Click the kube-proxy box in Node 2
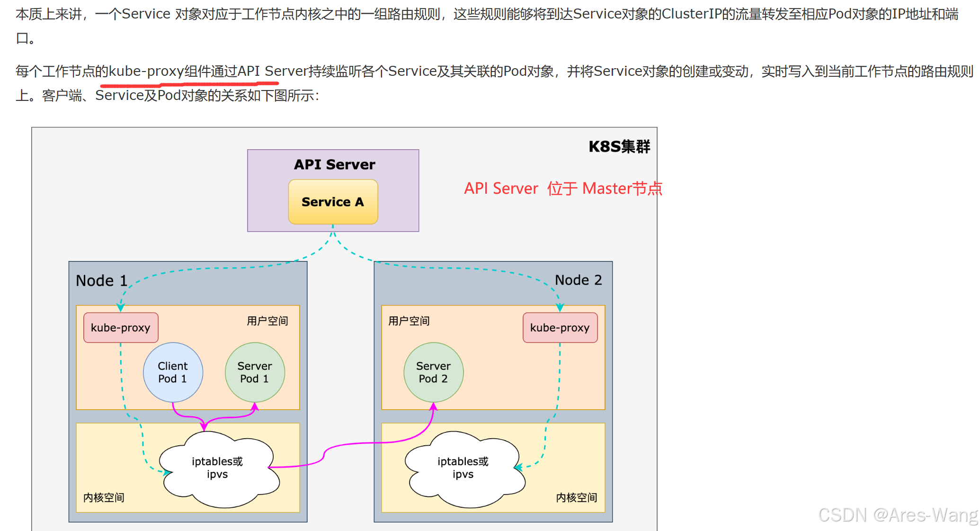 click(560, 328)
